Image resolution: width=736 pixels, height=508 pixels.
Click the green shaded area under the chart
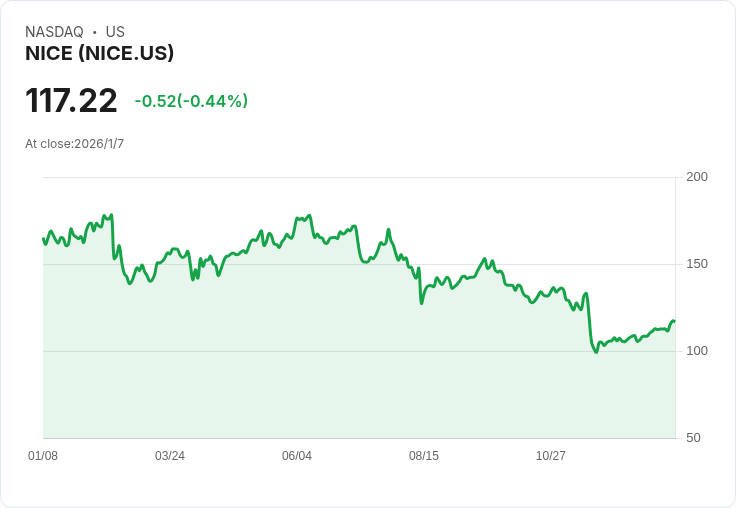point(300,380)
